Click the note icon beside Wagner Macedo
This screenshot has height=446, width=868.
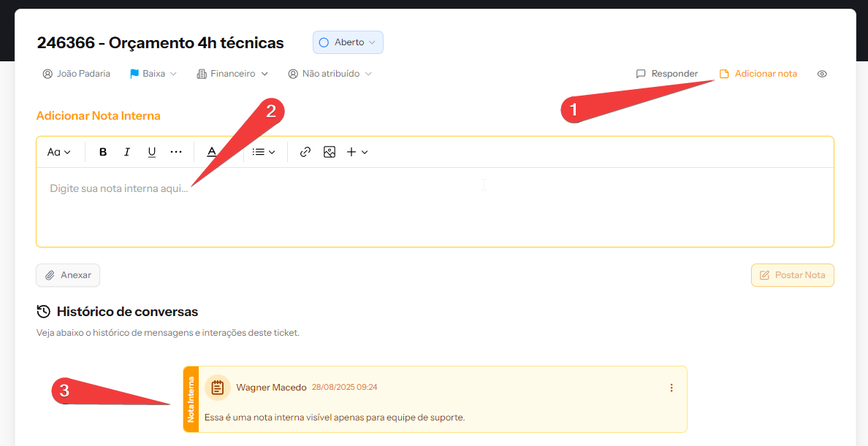pos(217,388)
